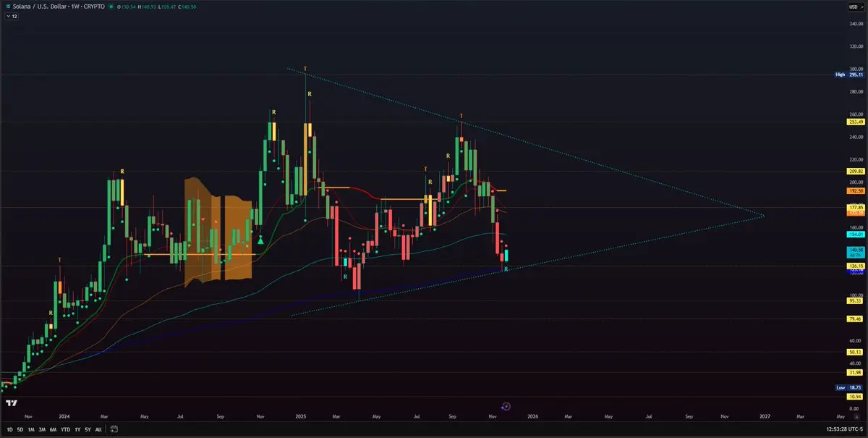868x438 pixels.
Task: Click the orange 192.50 price label
Action: pyautogui.click(x=856, y=190)
